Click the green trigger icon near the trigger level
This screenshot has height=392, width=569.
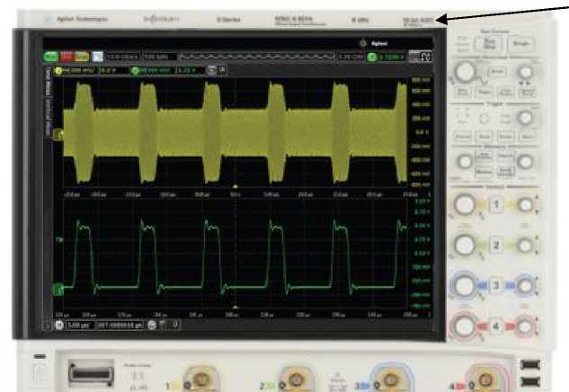[x=371, y=57]
